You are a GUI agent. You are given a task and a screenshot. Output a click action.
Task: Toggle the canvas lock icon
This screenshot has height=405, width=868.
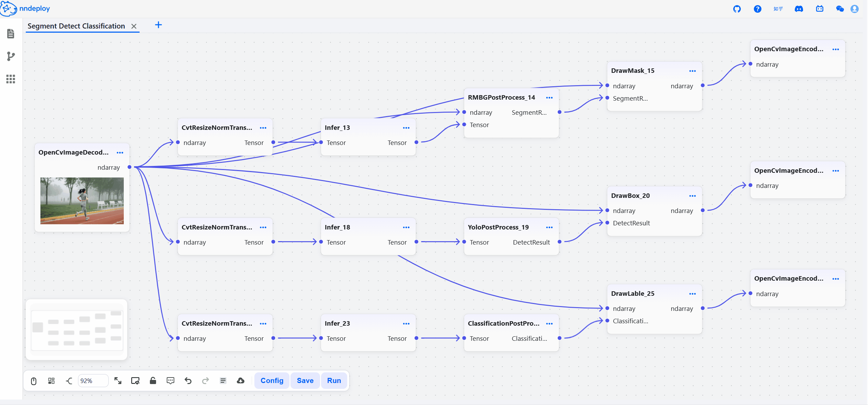[153, 381]
